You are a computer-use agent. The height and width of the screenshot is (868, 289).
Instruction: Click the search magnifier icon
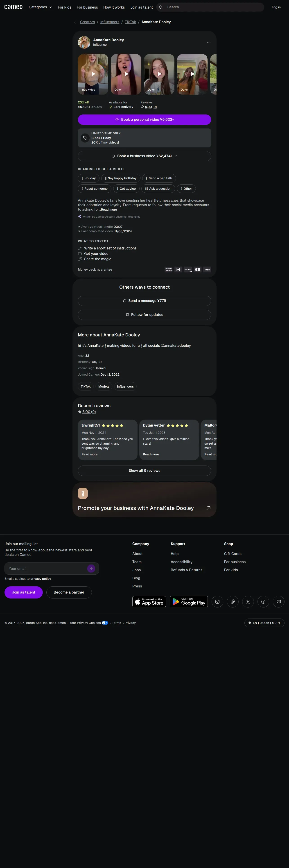(161, 7)
